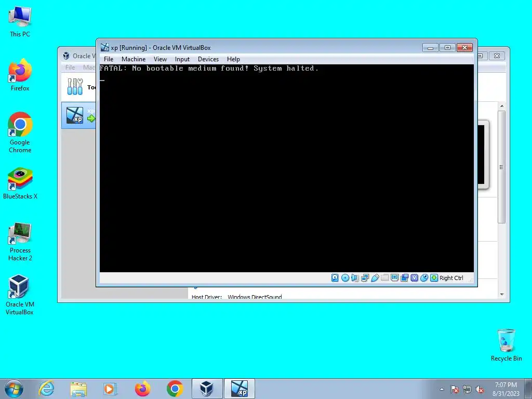
Task: Click the VirtualBox Manager vertical scrollbar thumb
Action: (x=502, y=167)
